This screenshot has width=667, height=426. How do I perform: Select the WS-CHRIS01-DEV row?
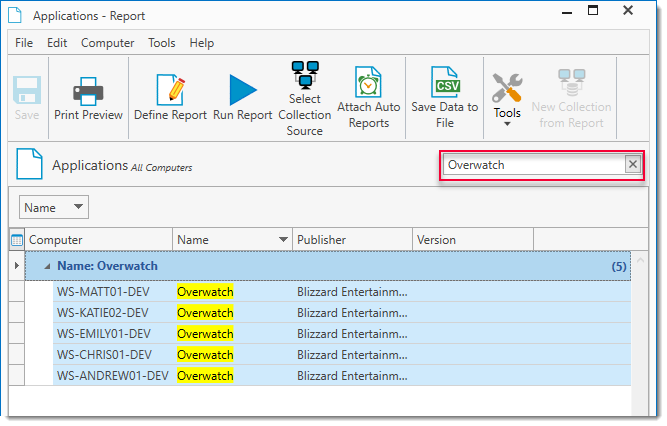342,355
